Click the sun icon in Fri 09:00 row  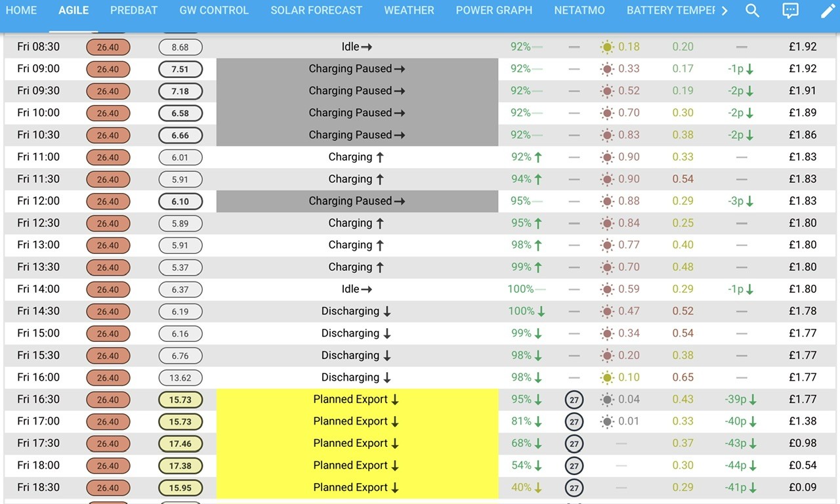click(x=607, y=69)
